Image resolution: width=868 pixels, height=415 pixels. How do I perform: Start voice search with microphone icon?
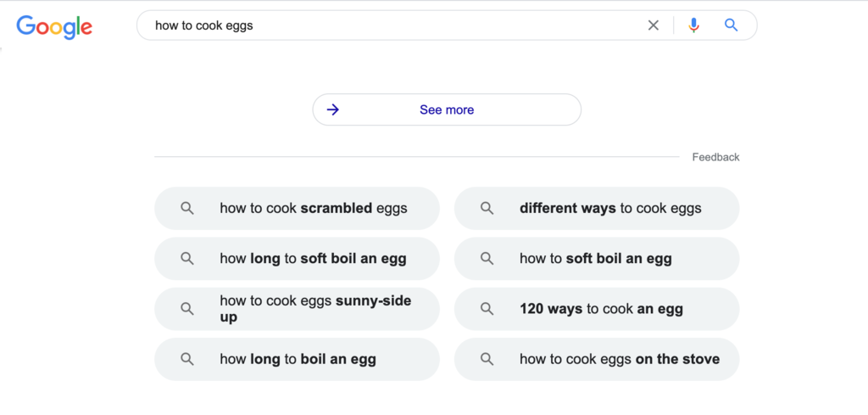pos(694,25)
